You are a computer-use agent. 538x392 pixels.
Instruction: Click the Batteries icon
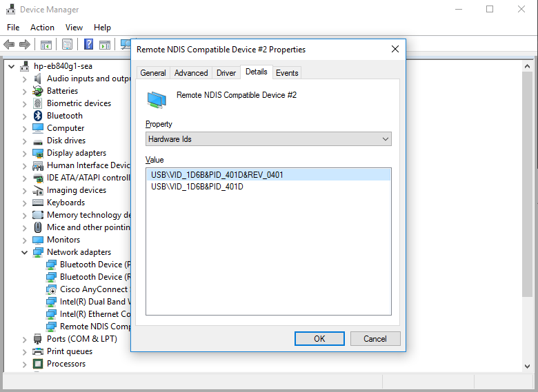pos(38,91)
